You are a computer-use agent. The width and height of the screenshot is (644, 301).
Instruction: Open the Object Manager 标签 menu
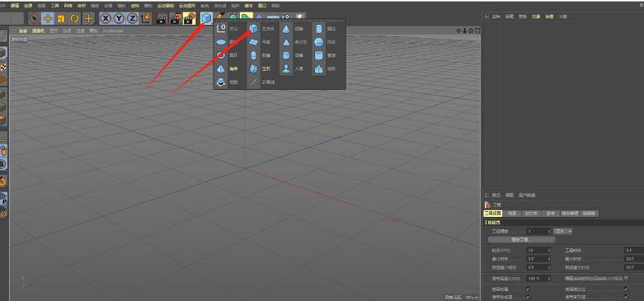pyautogui.click(x=549, y=16)
